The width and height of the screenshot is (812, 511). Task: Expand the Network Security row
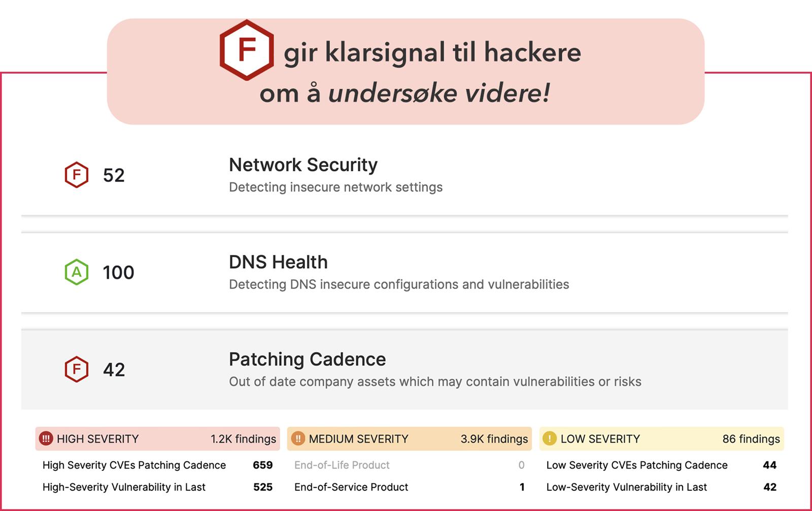point(404,175)
